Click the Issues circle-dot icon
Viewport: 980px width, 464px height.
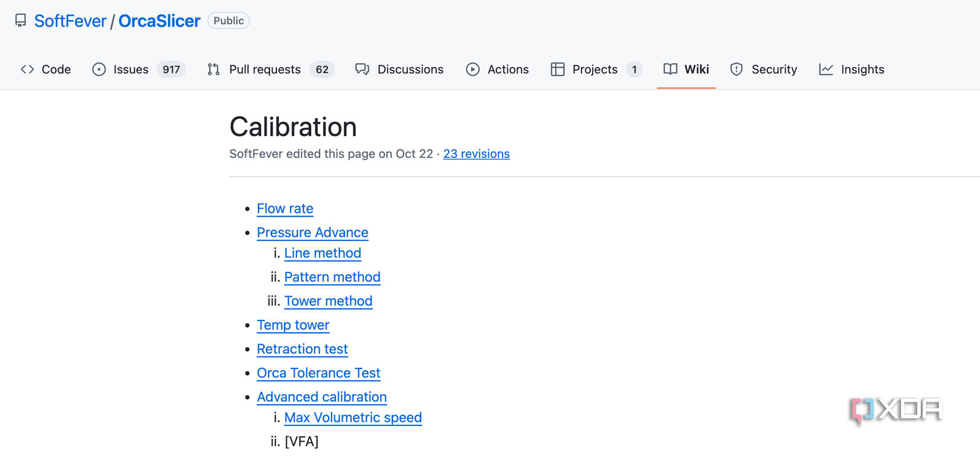[x=99, y=69]
